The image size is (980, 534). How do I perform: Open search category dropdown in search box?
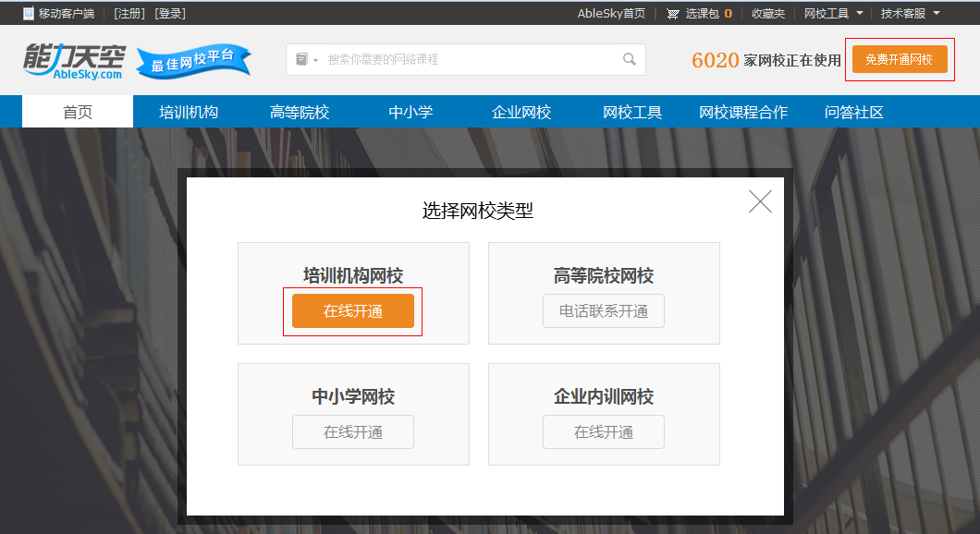tap(306, 59)
